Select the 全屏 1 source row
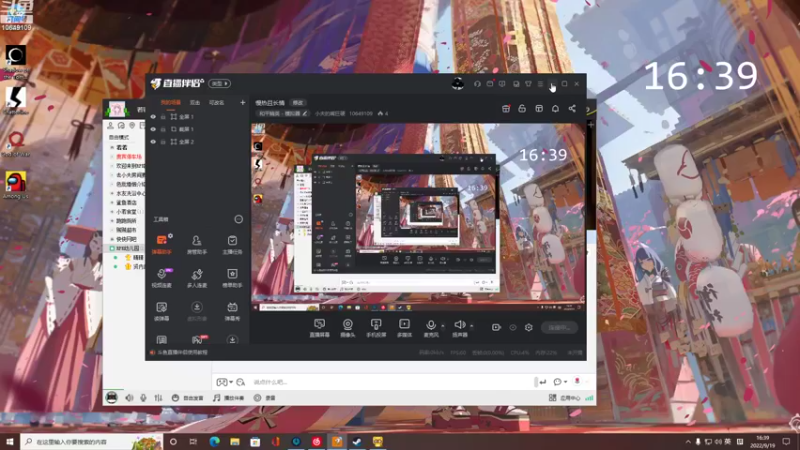Screen dimensions: 800x450 tap(198, 117)
